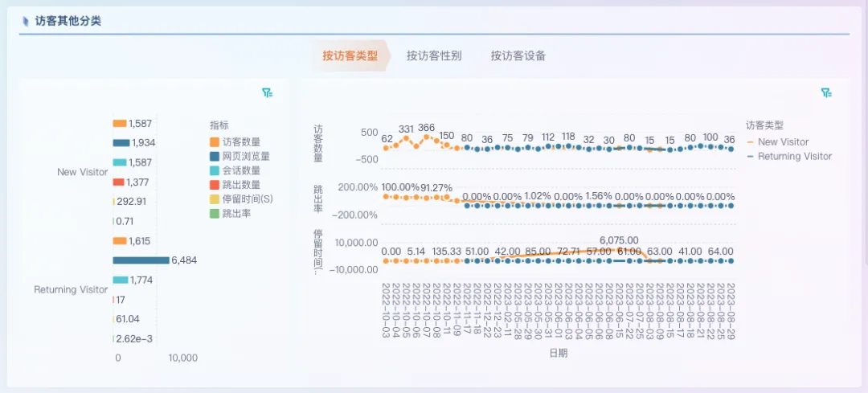Select the New Visitor bar labeled 1,934
The width and height of the screenshot is (868, 393).
121,143
